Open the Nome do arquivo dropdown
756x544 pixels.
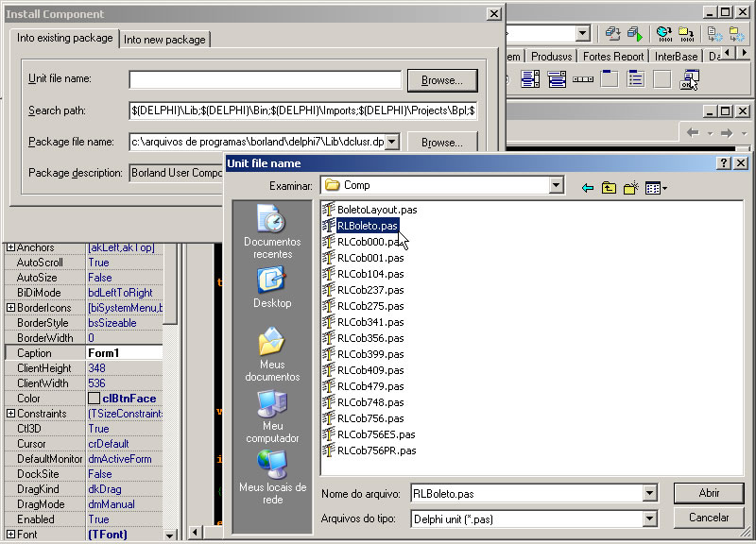click(648, 492)
